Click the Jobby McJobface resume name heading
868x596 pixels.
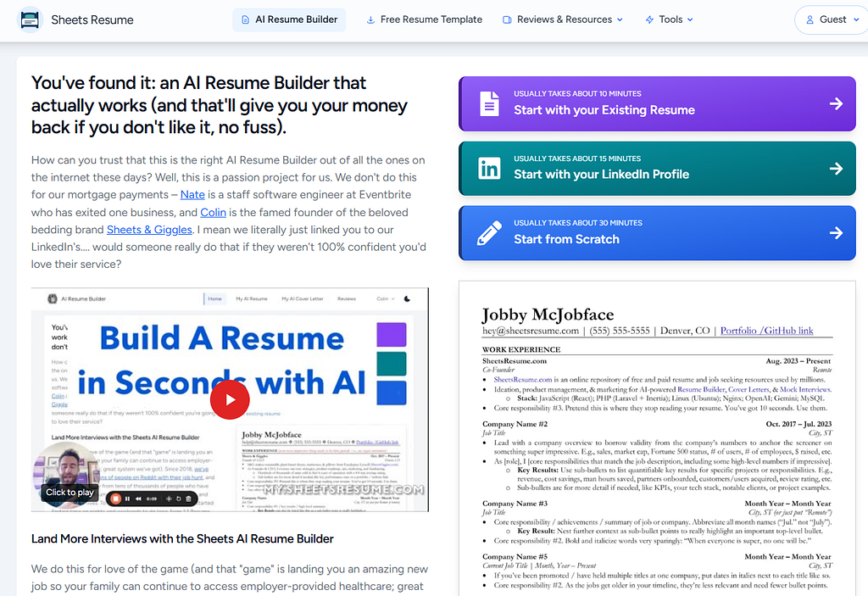[548, 315]
